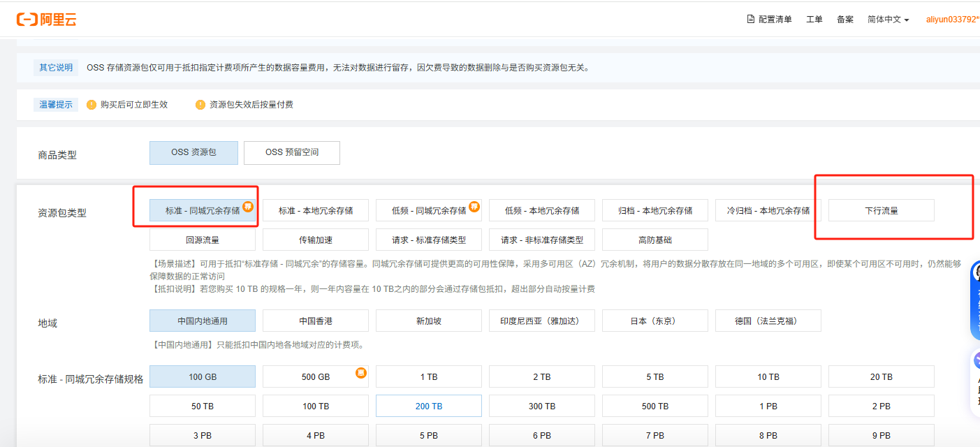Image resolution: width=980 pixels, height=447 pixels.
Task: Select the 传输加速 resource pack type
Action: coord(316,240)
